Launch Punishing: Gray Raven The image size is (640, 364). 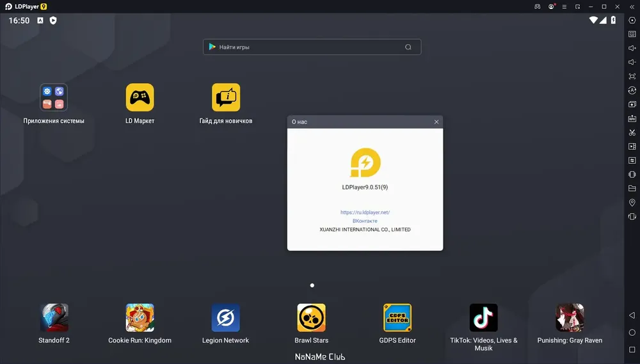click(x=570, y=317)
